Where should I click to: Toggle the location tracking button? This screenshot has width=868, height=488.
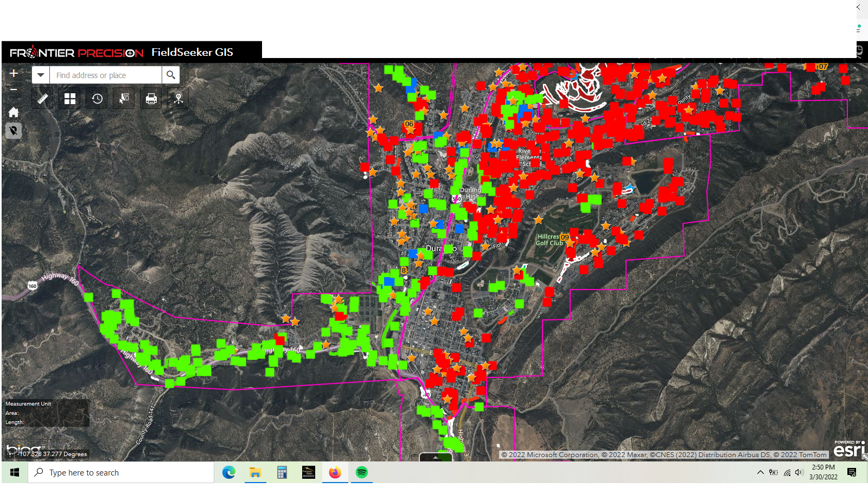[14, 131]
